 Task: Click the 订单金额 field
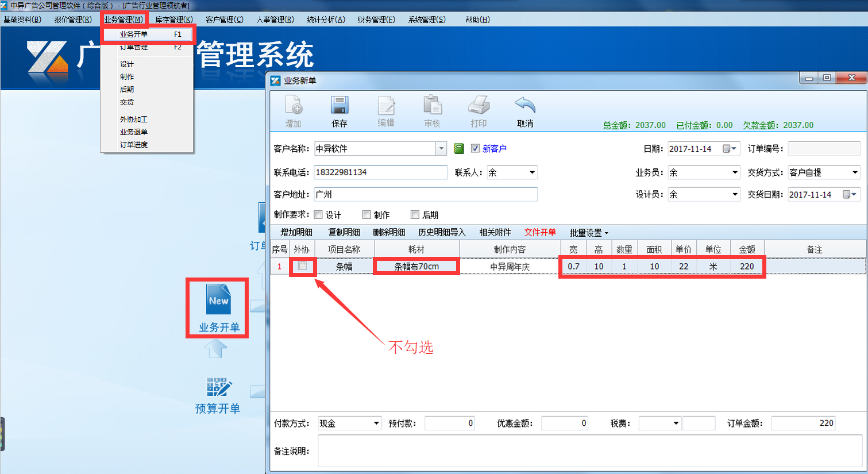coord(803,423)
